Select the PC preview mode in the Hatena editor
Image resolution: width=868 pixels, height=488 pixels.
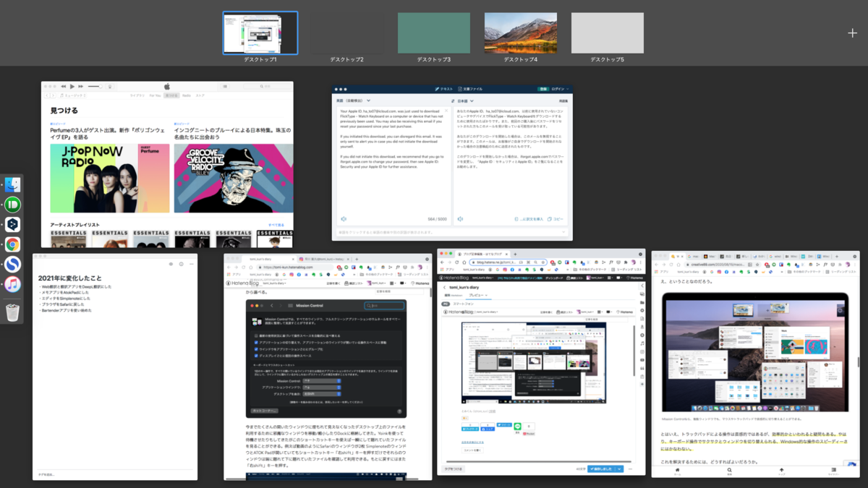446,304
